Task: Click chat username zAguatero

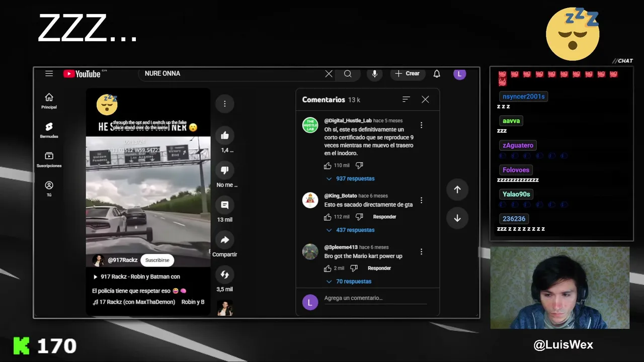Action: point(518,145)
